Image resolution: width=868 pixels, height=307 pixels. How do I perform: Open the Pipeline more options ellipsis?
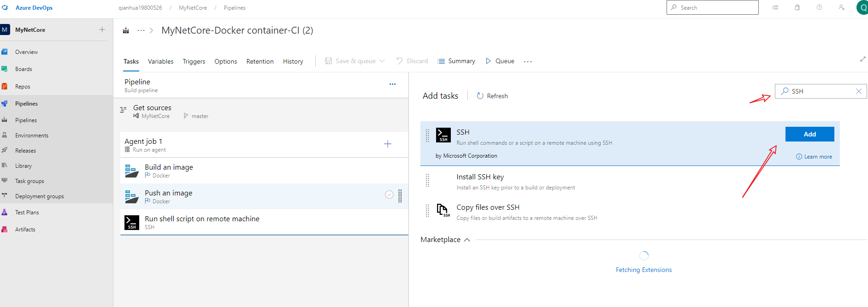[392, 84]
